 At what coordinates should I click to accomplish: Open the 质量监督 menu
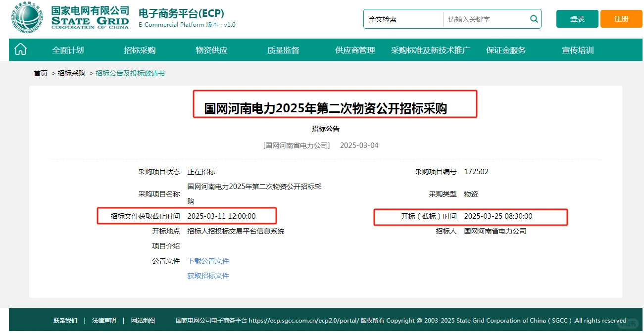point(283,50)
